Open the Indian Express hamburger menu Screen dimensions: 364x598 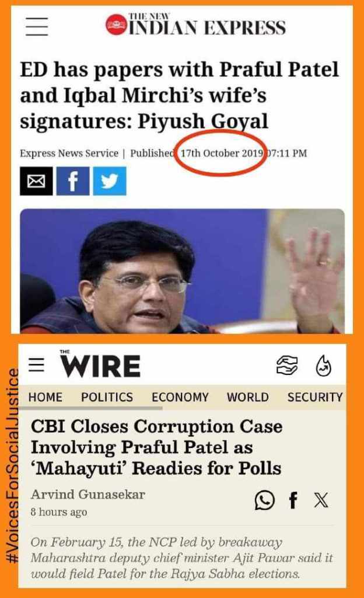[37, 27]
